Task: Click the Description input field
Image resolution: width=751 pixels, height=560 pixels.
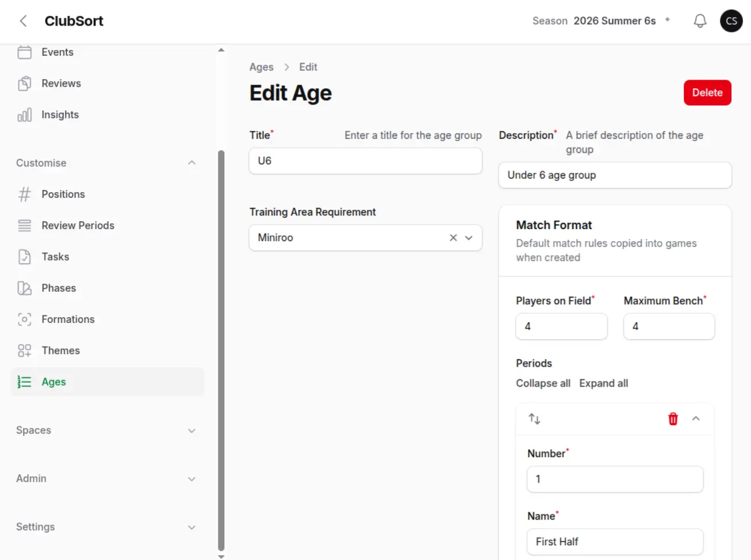Action: [x=615, y=175]
